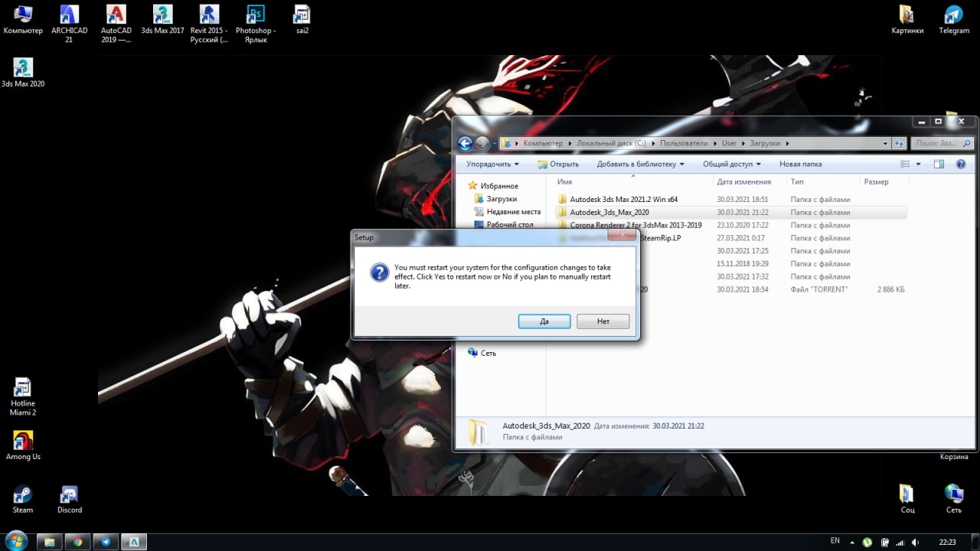Open the address bar history dropdown
Viewport: 980px width, 551px height.
886,143
